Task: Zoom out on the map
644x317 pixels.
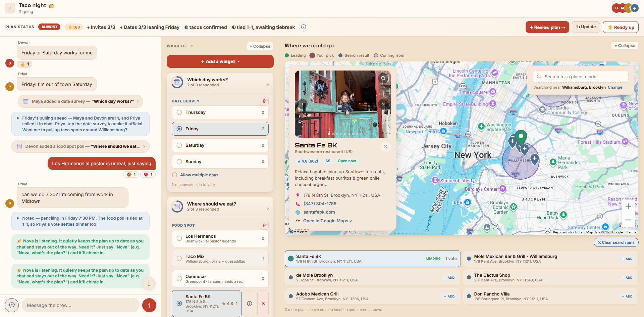Action: 628,220
